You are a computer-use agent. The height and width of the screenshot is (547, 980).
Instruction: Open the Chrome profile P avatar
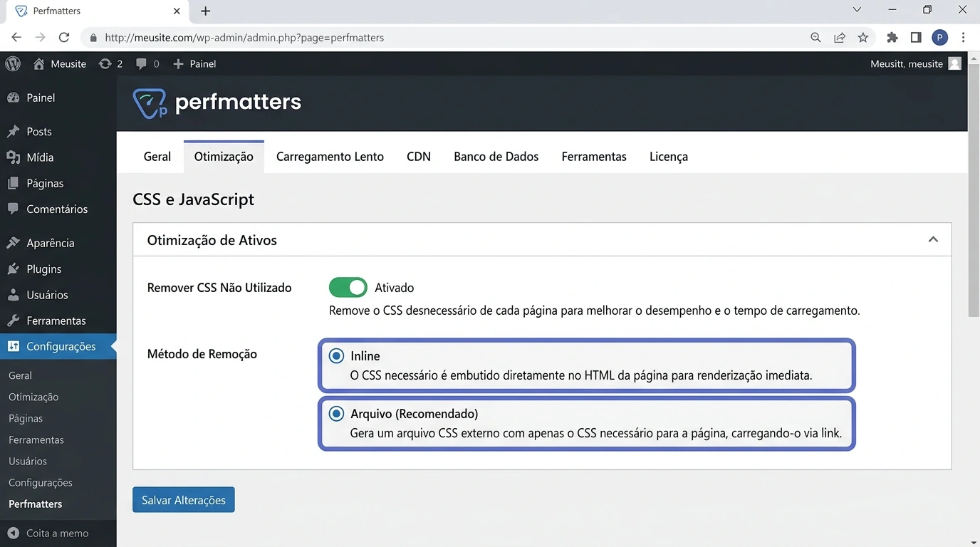click(x=939, y=38)
